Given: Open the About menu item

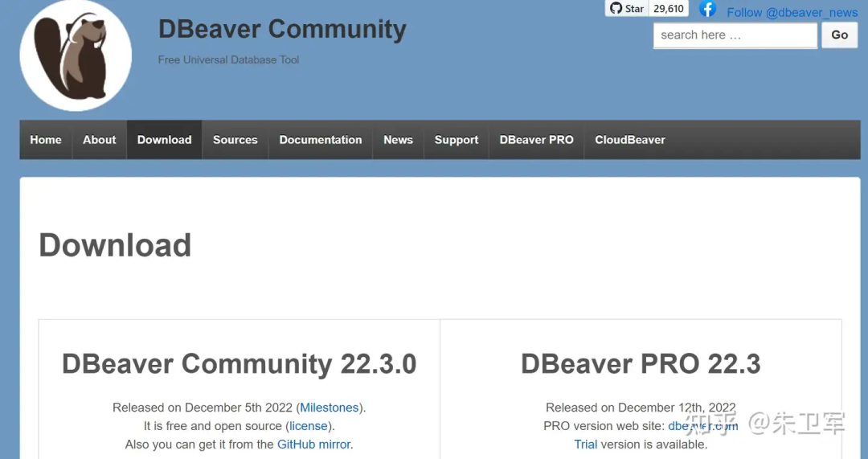Looking at the screenshot, I should point(100,140).
